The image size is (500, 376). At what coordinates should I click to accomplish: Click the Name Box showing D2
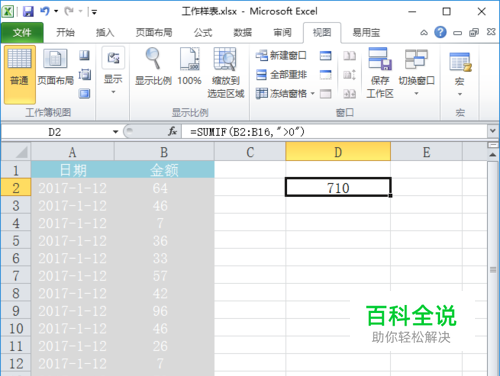click(x=55, y=132)
